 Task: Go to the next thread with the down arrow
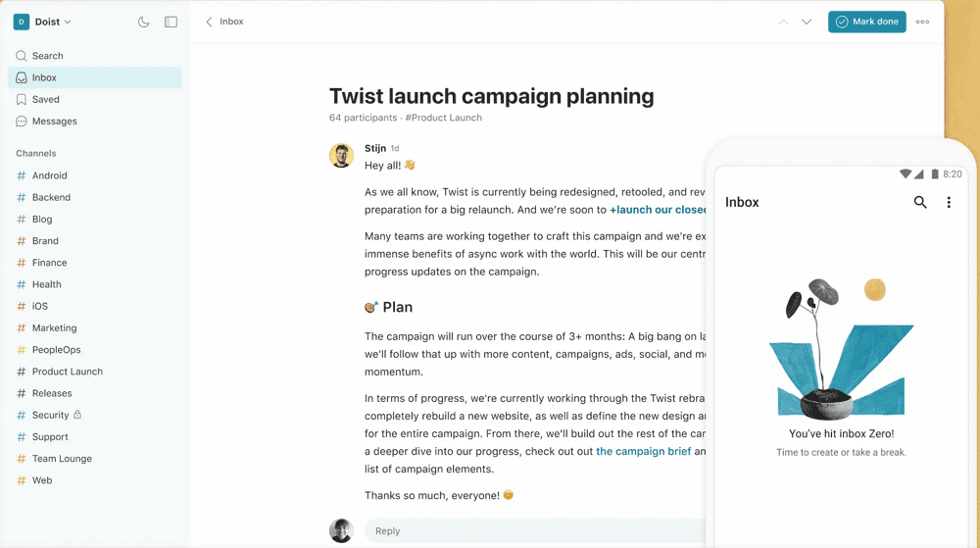point(807,22)
